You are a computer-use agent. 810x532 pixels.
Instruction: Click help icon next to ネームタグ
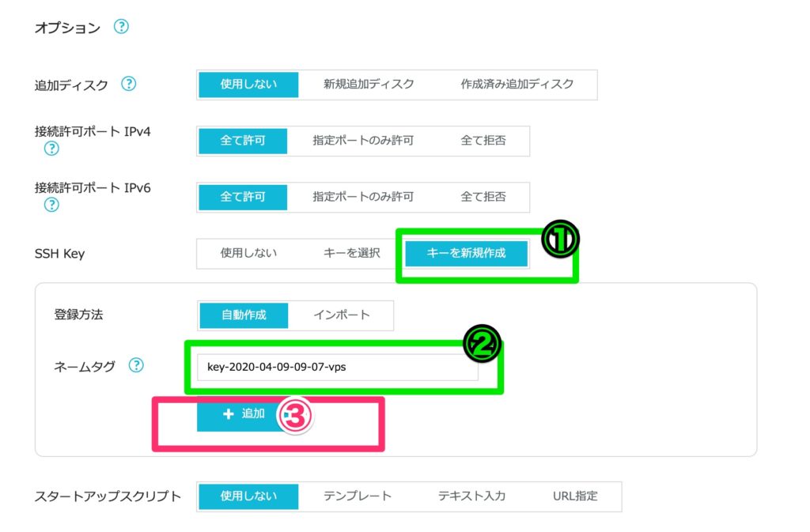(x=136, y=365)
